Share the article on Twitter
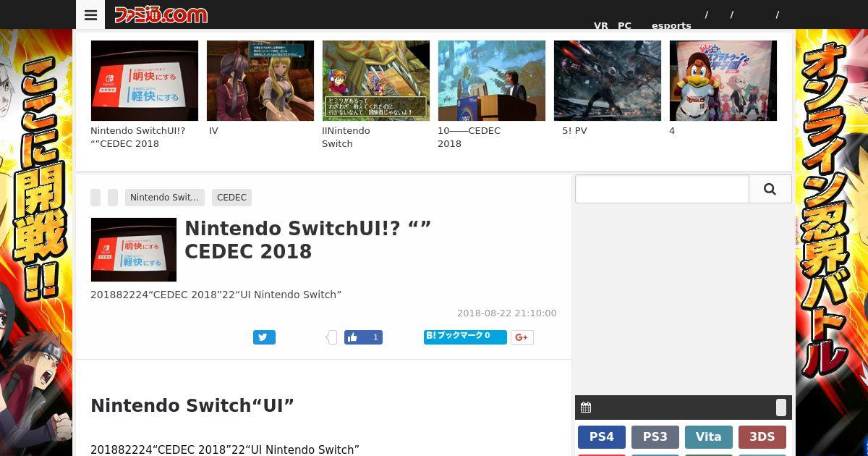 tap(264, 337)
